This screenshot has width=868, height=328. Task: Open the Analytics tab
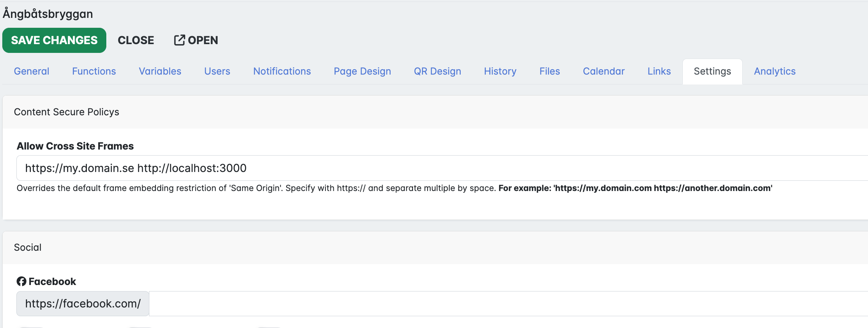coord(775,72)
